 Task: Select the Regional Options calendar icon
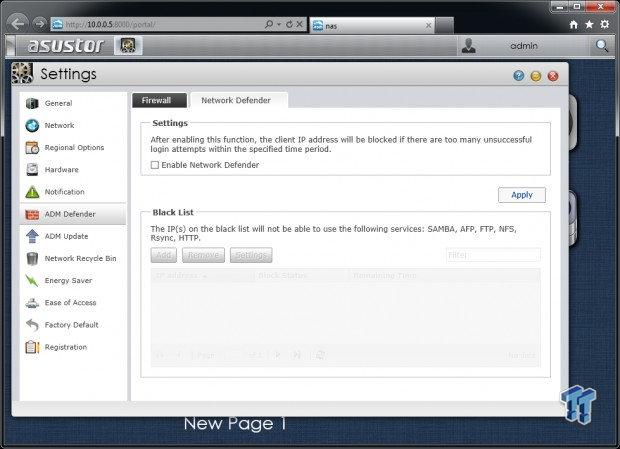32,147
